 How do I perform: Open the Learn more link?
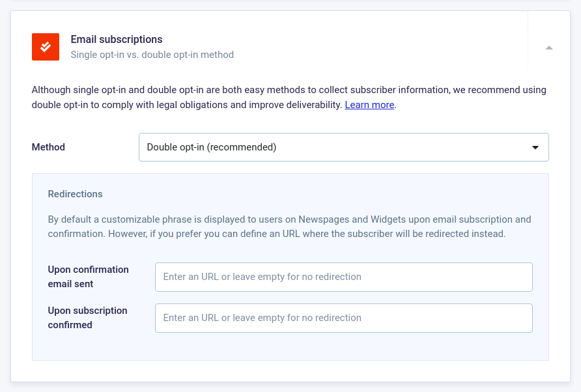369,105
